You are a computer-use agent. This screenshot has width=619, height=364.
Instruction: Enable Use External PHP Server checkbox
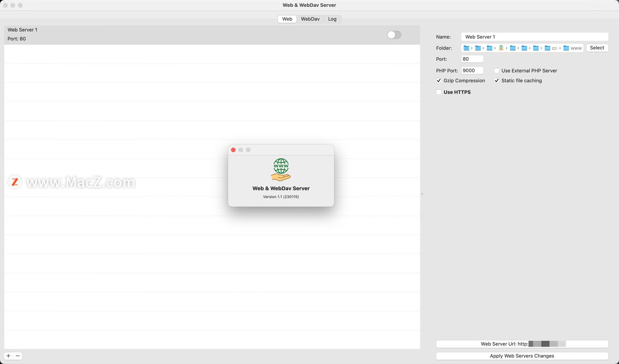pos(497,71)
